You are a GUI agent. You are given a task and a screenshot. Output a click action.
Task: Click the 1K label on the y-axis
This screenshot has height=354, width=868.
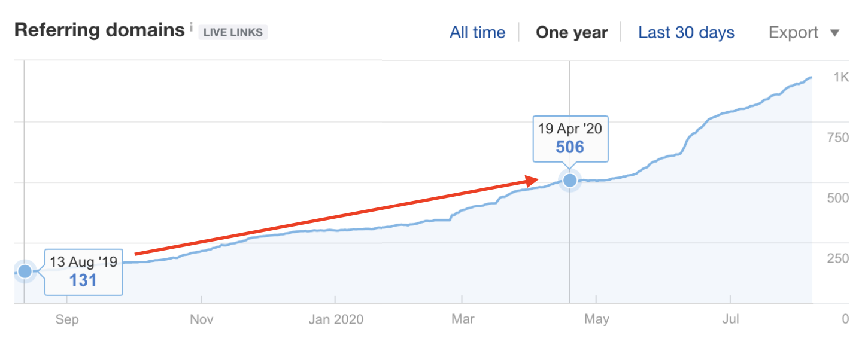[840, 77]
